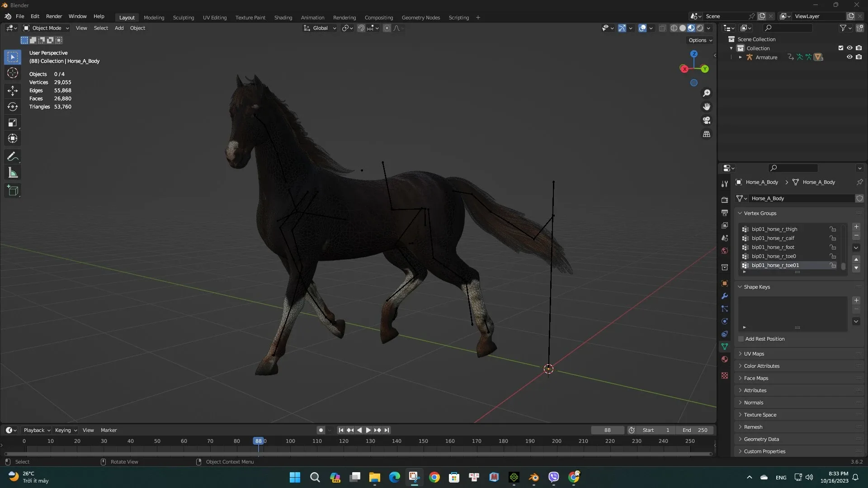The width and height of the screenshot is (868, 488).
Task: Enable Add Rest Position checkbox
Action: [x=741, y=339]
